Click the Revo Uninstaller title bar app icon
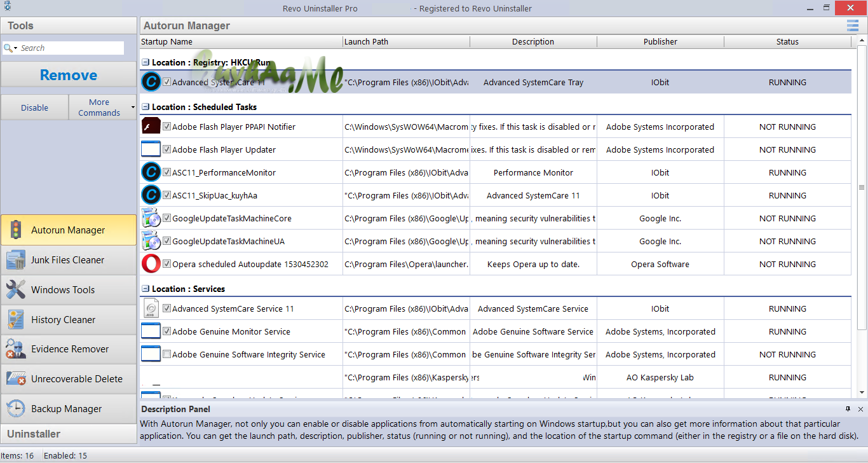 6,8
